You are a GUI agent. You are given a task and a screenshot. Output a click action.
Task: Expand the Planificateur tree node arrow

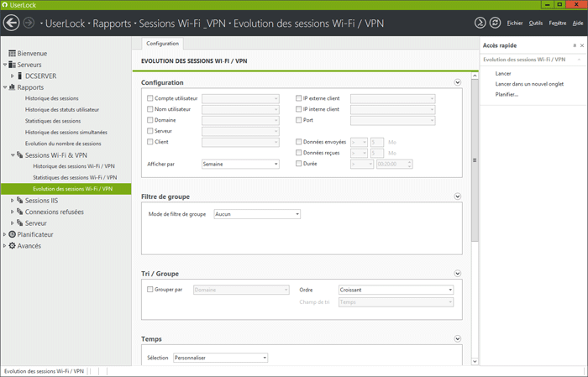point(4,234)
